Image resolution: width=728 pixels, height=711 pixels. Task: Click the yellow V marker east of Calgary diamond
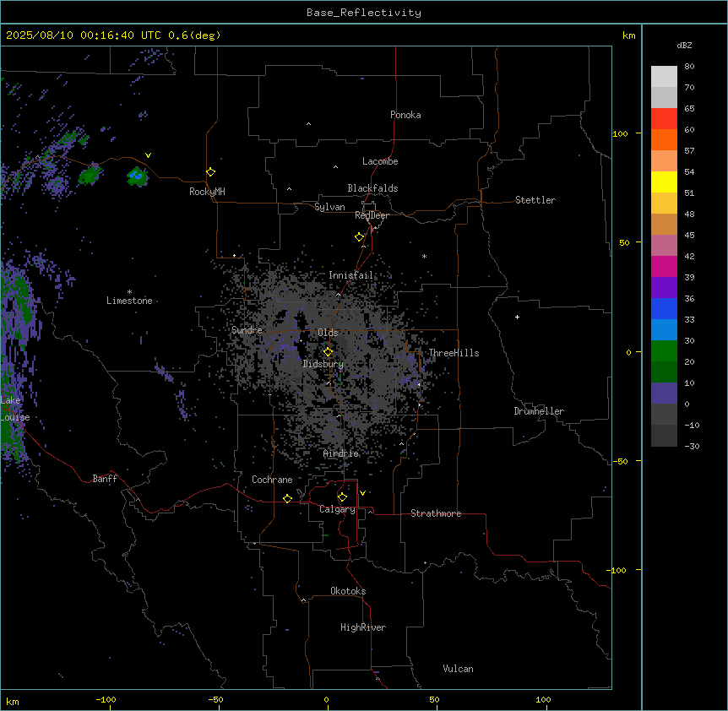(362, 493)
